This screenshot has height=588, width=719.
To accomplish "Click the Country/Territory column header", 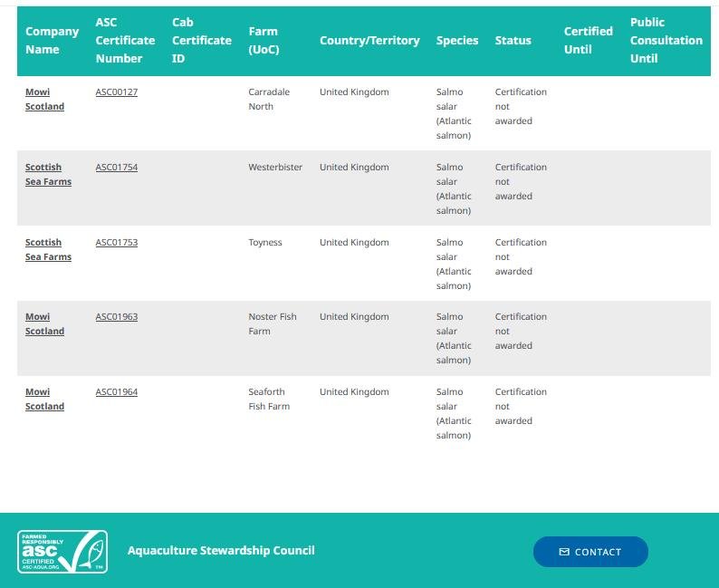I will 369,41.
